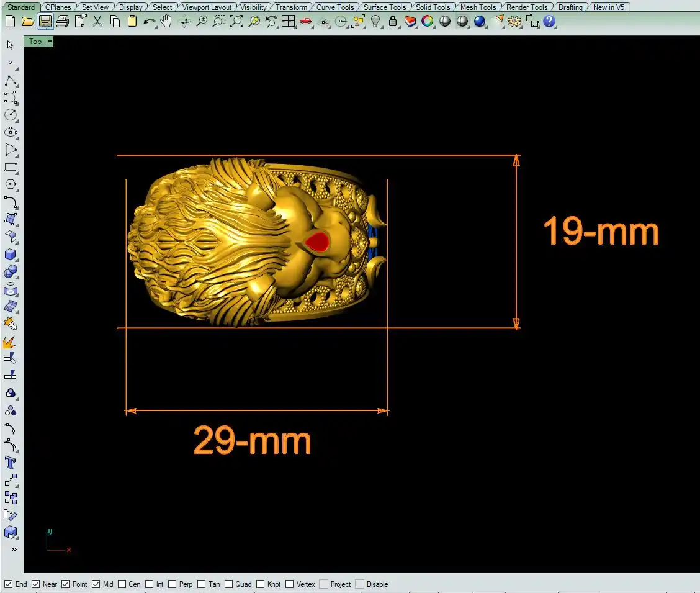The width and height of the screenshot is (700, 593).
Task: Enable the Quad object snap checkbox
Action: [229, 584]
